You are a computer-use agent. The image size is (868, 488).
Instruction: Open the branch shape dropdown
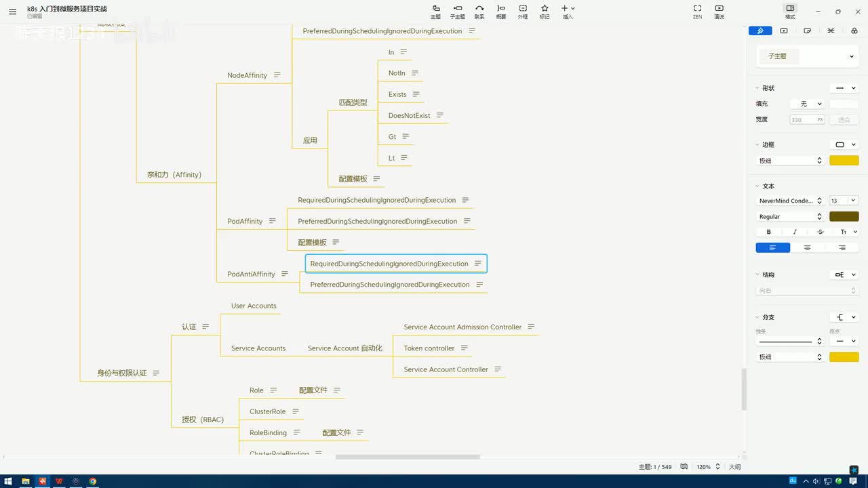click(x=844, y=317)
